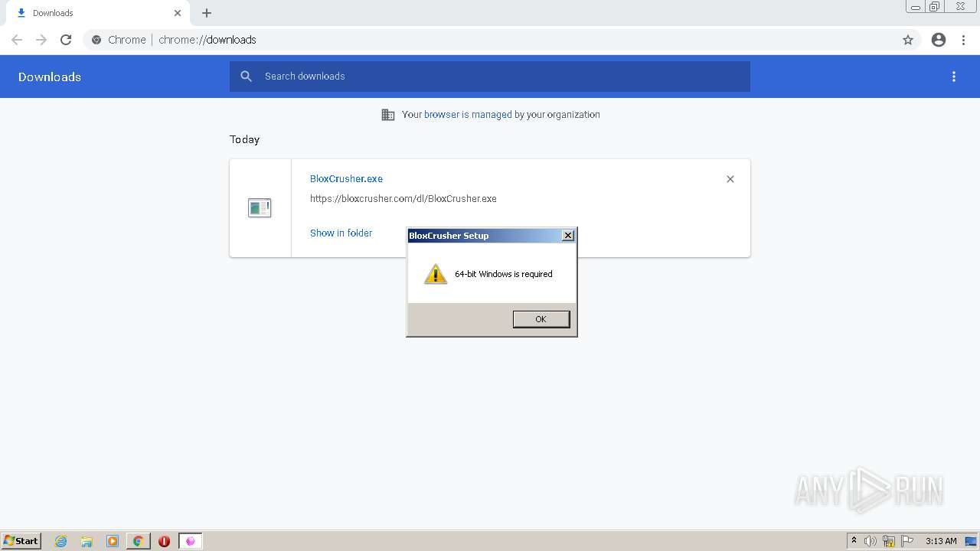Close the BloxCrusher Setup dialog
Image resolution: width=980 pixels, height=551 pixels.
(x=568, y=236)
